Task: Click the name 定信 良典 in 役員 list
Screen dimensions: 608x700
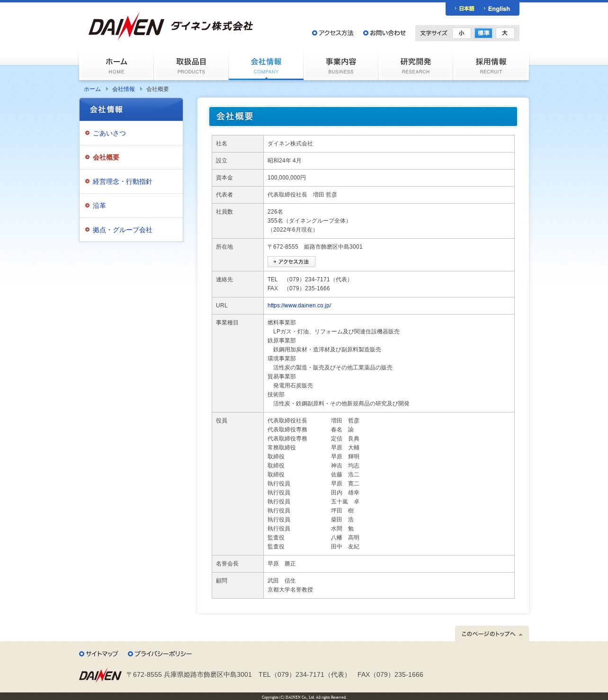Action: tap(345, 439)
